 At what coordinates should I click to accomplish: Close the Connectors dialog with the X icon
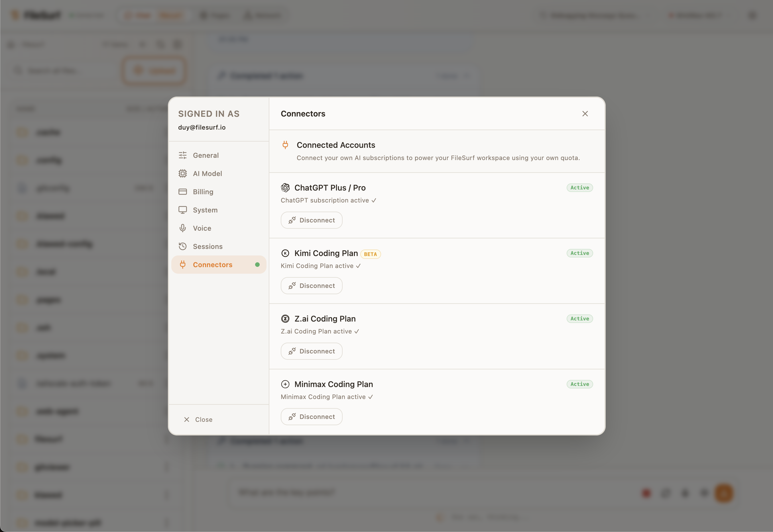coord(585,114)
